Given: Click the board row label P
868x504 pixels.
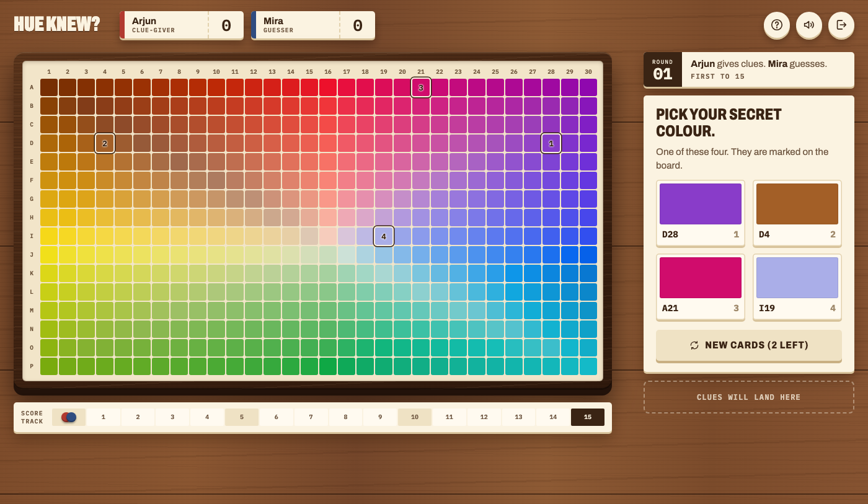Looking at the screenshot, I should (32, 366).
